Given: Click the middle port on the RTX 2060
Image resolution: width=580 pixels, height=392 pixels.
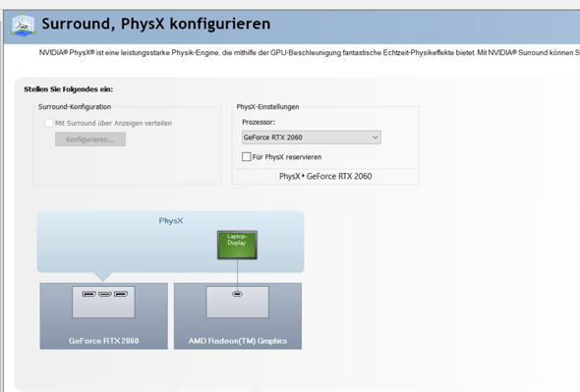Looking at the screenshot, I should pyautogui.click(x=105, y=294).
